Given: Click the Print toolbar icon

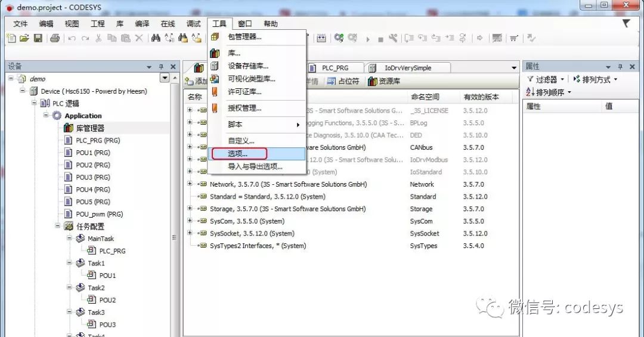Looking at the screenshot, I should [55, 38].
